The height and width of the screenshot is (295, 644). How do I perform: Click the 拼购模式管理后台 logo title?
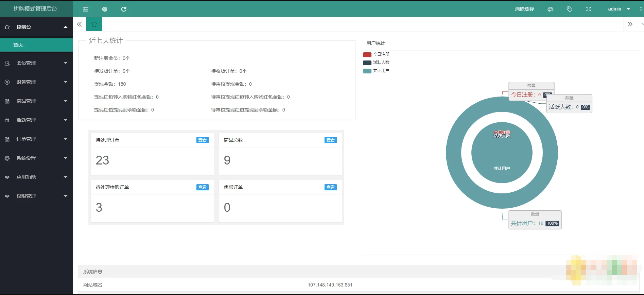pyautogui.click(x=35, y=9)
